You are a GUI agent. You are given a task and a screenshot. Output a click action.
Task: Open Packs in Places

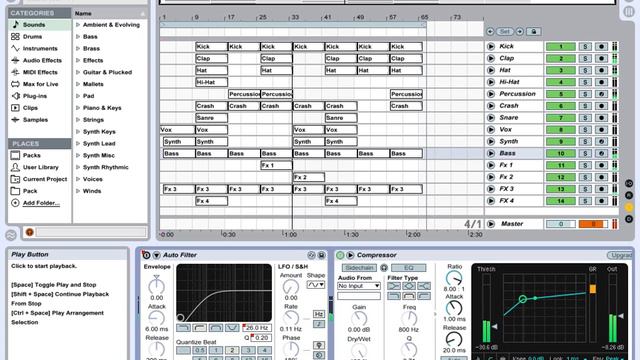pyautogui.click(x=31, y=155)
